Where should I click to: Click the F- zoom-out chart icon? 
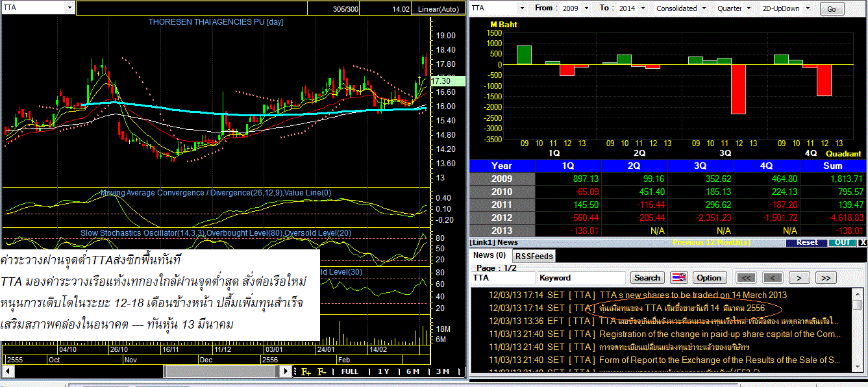pyautogui.click(x=321, y=371)
